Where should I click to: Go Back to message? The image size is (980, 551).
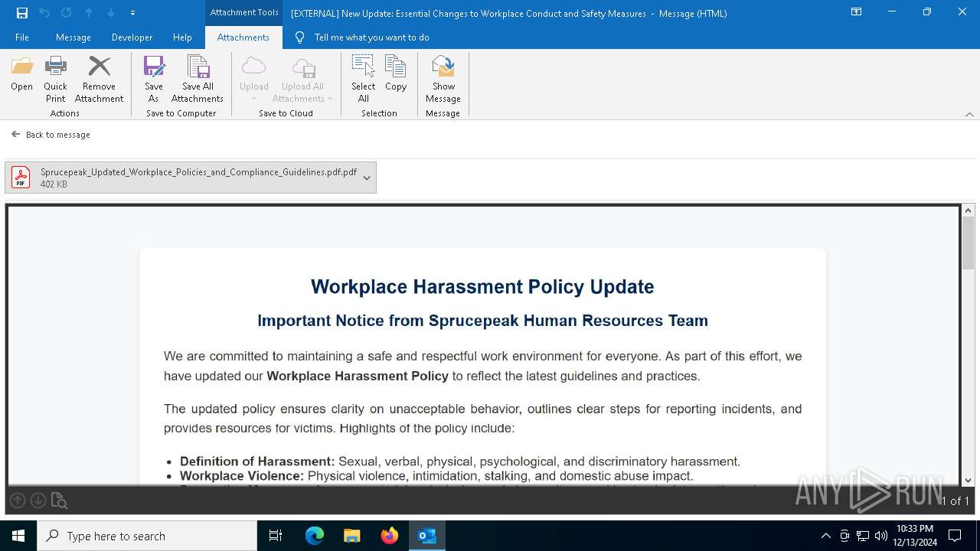tap(51, 135)
